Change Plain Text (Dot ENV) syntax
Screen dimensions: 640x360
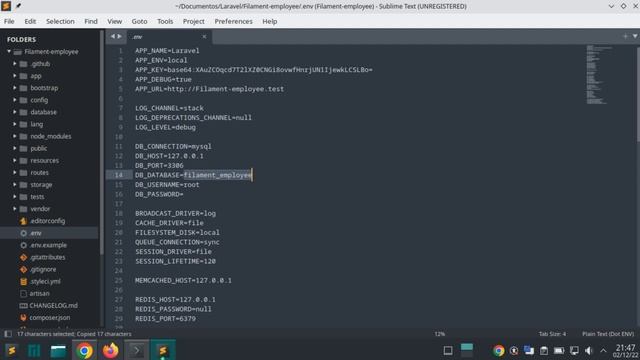point(608,334)
